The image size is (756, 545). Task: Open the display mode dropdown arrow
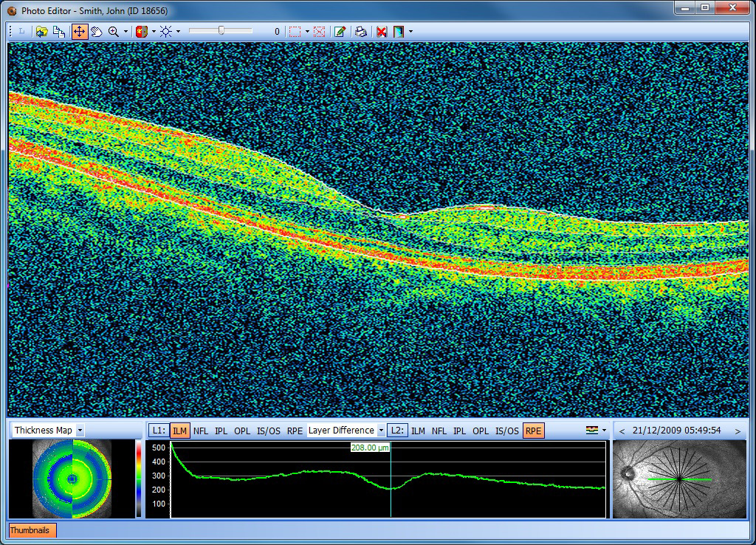pyautogui.click(x=410, y=32)
